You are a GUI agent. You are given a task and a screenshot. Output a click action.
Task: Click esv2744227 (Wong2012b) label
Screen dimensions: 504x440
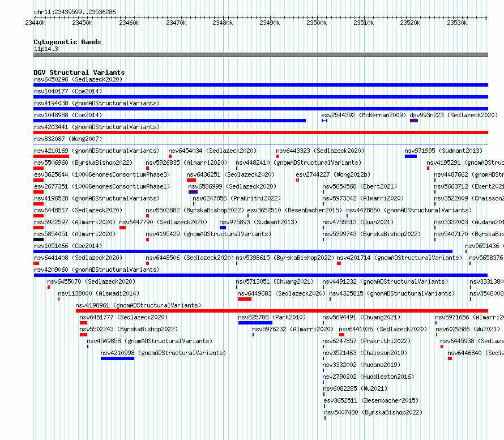pos(333,174)
